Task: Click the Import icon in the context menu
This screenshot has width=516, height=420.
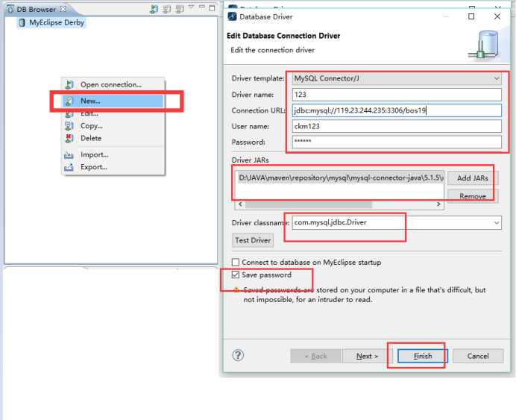Action: click(69, 154)
